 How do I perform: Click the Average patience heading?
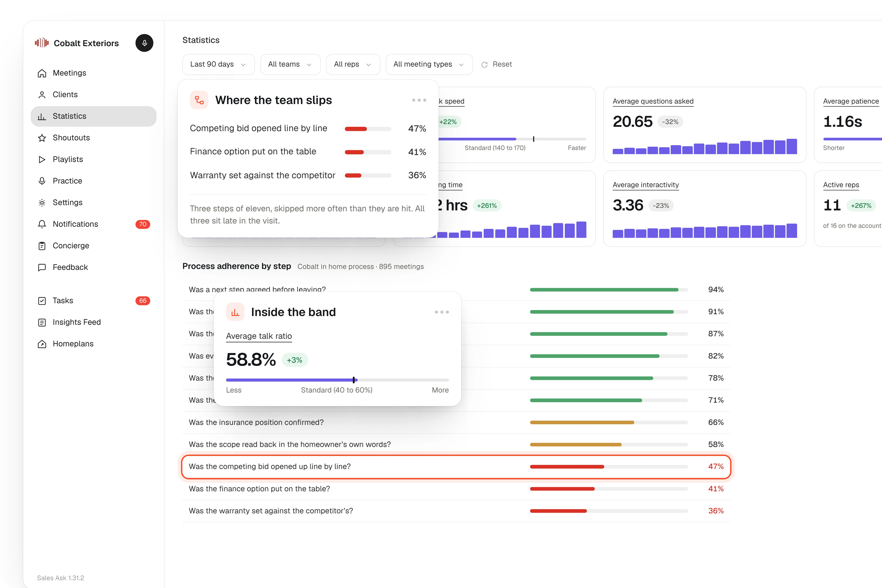click(851, 101)
